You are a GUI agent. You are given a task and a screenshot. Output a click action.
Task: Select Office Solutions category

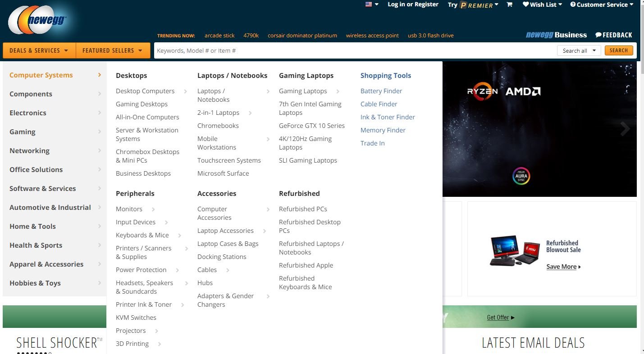pos(55,170)
